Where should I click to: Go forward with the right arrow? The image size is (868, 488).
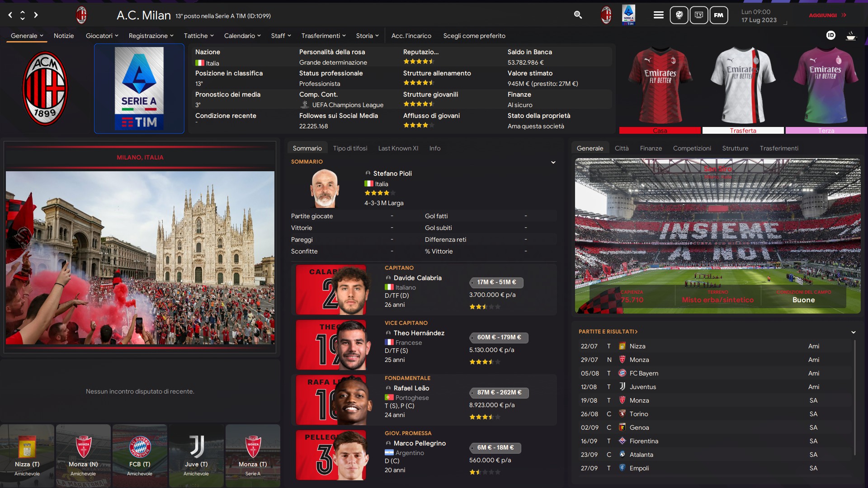pos(36,15)
